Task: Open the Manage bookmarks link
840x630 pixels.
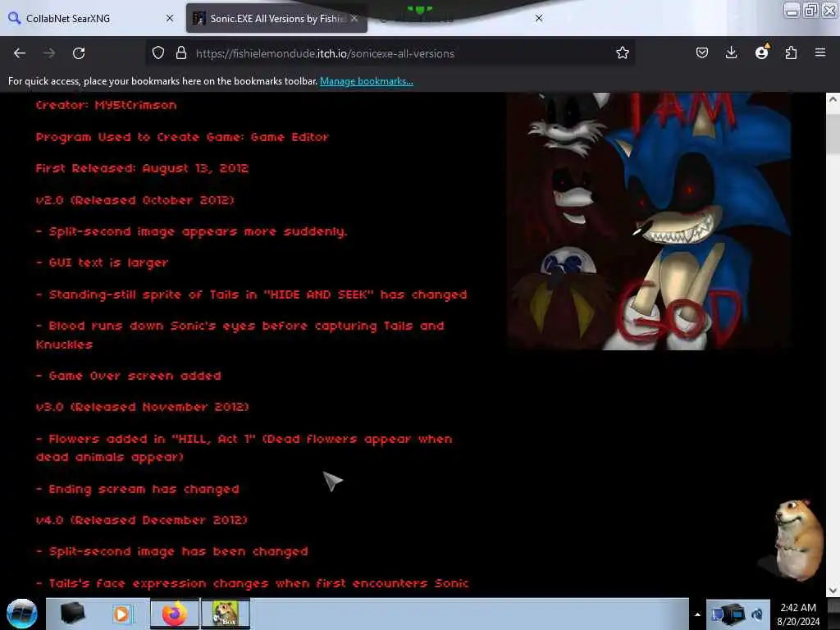Action: tap(367, 81)
